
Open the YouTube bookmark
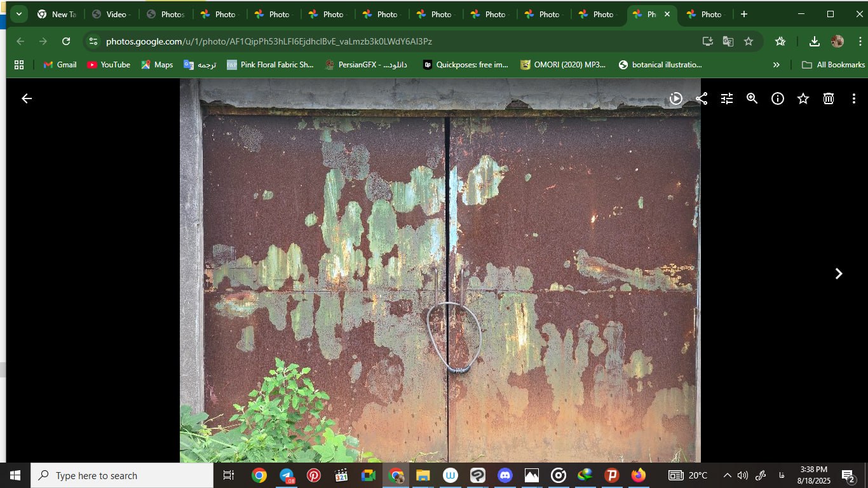108,65
